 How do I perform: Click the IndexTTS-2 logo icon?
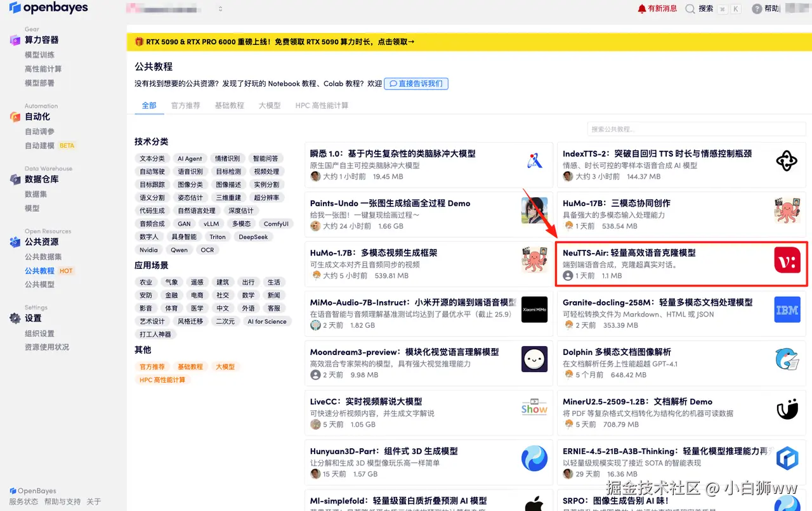pos(787,161)
